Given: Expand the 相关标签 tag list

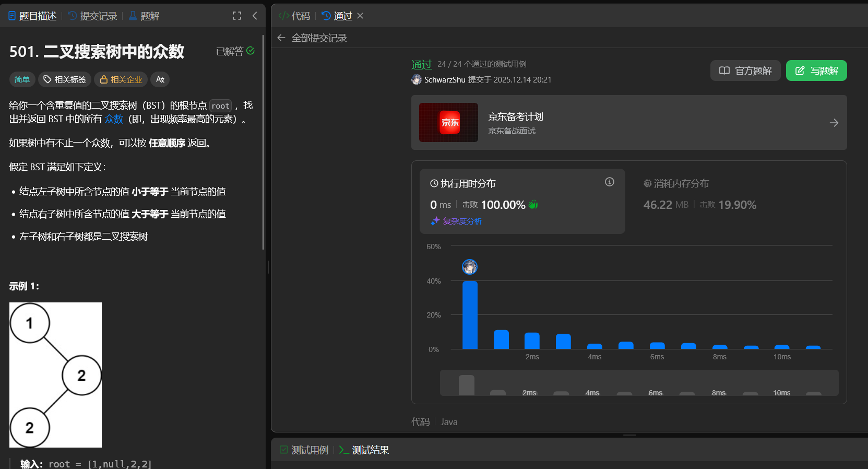Looking at the screenshot, I should pyautogui.click(x=65, y=79).
